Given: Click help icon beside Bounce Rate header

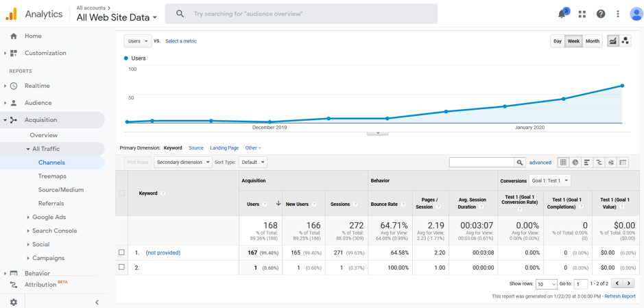Looking at the screenshot, I should click(403, 204).
